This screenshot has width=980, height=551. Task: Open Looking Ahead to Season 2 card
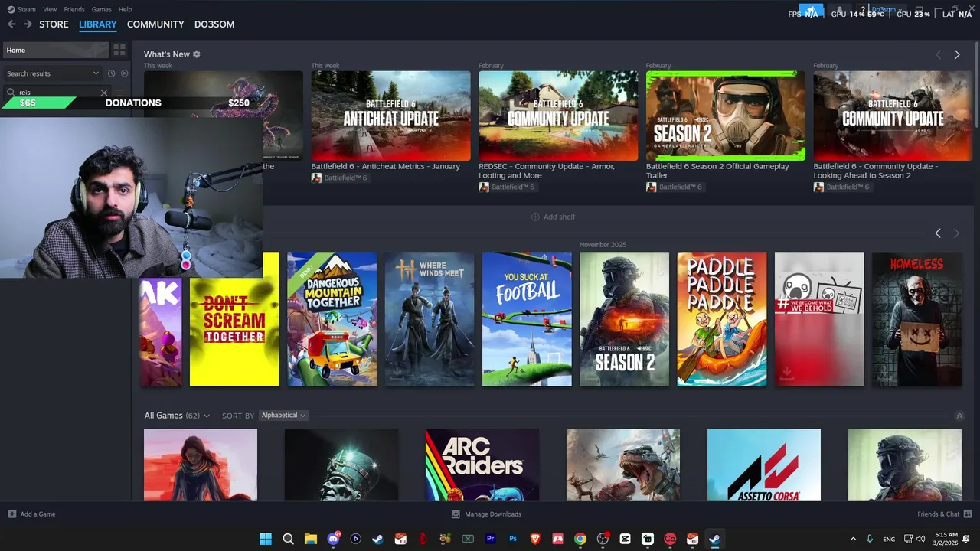tap(893, 116)
